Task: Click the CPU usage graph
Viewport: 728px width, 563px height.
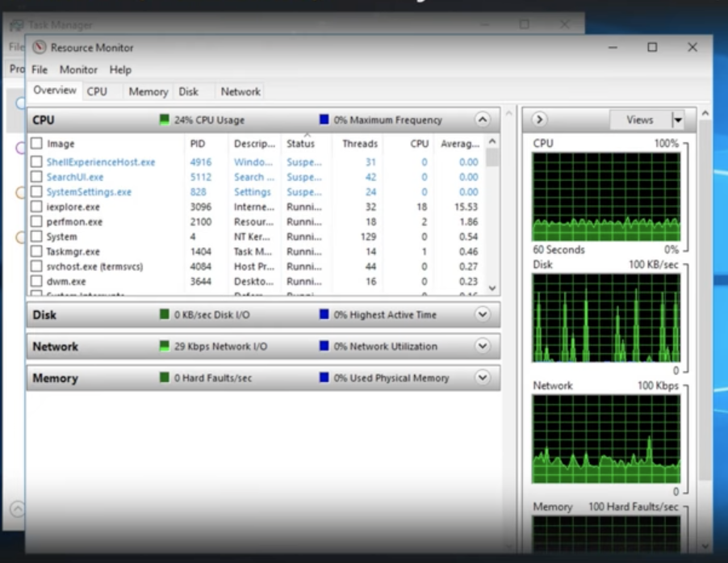Action: [x=606, y=196]
